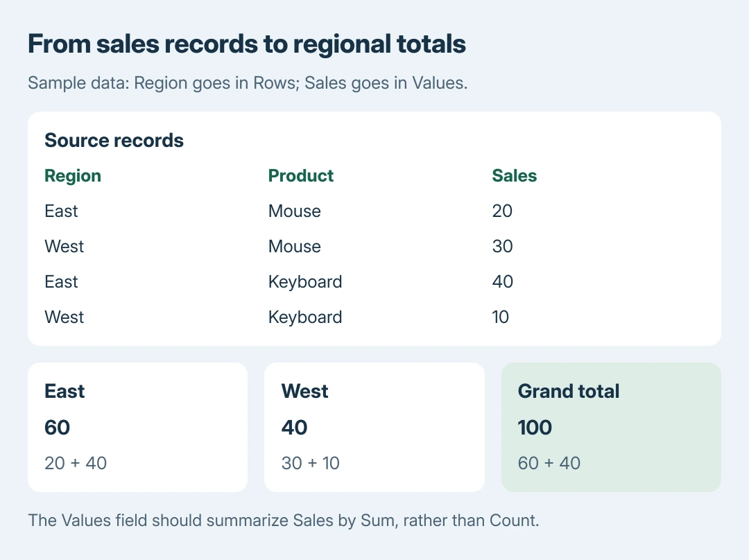
Task: Click the 'Grand total' card title
Action: coord(569,391)
